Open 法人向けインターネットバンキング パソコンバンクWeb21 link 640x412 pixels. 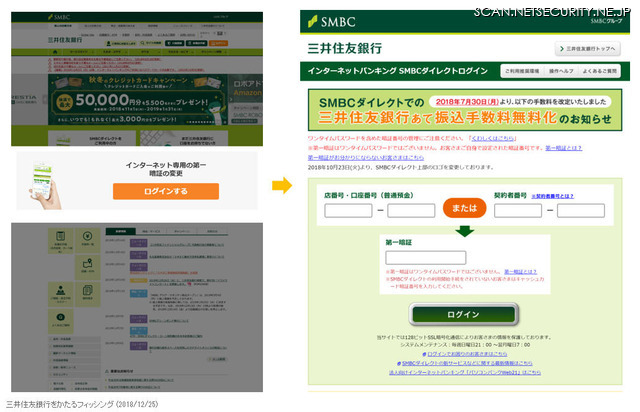[465, 372]
